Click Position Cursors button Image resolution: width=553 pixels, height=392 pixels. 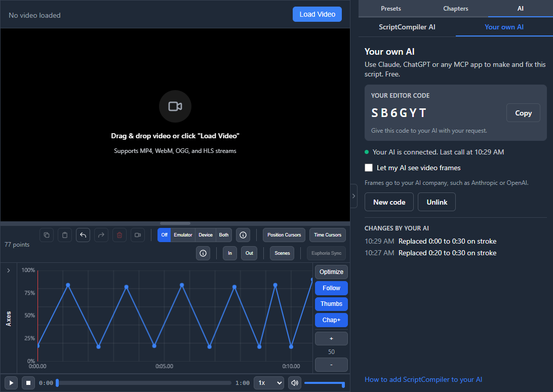pos(284,235)
